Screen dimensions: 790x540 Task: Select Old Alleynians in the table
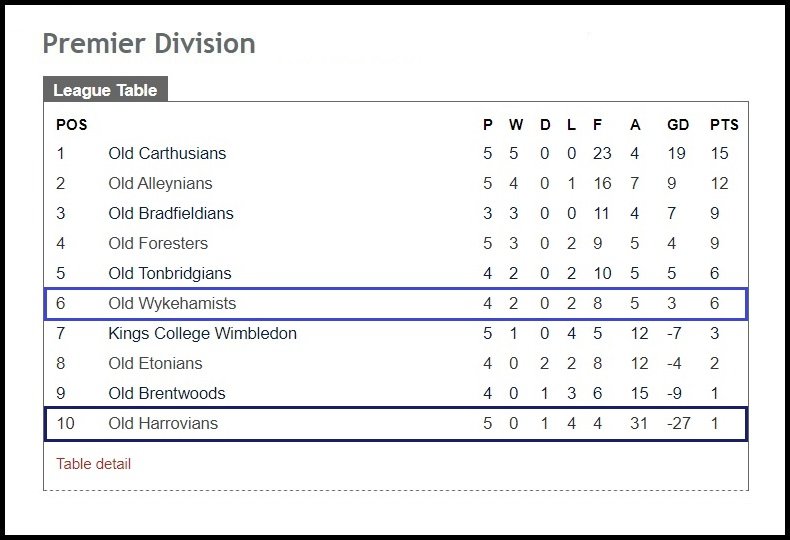(160, 183)
